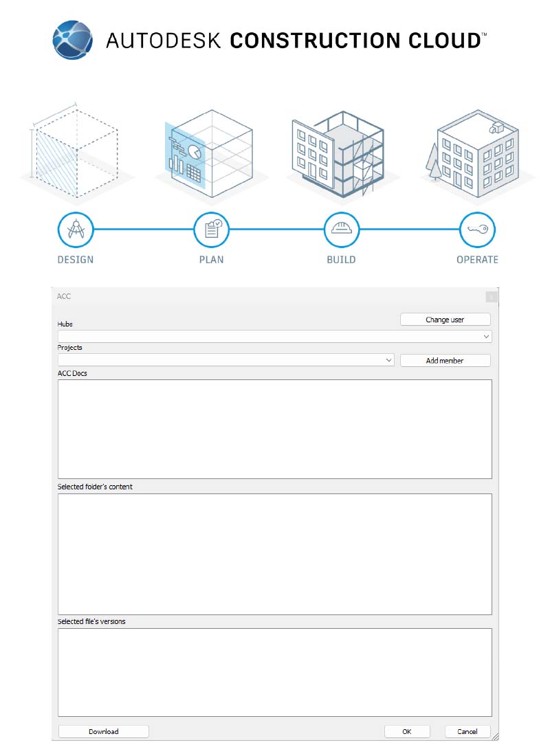The image size is (550, 756).
Task: Click the Change user button
Action: click(445, 319)
